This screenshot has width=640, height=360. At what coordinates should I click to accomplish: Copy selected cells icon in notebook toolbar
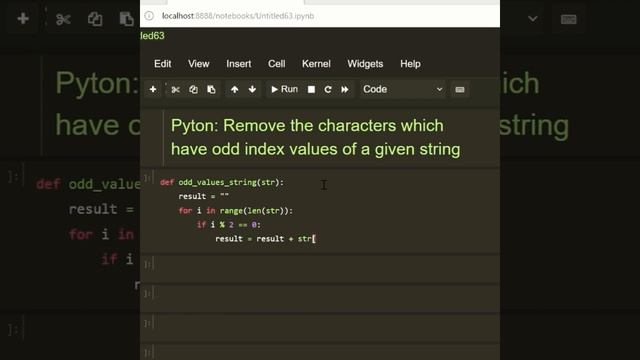[x=193, y=89]
